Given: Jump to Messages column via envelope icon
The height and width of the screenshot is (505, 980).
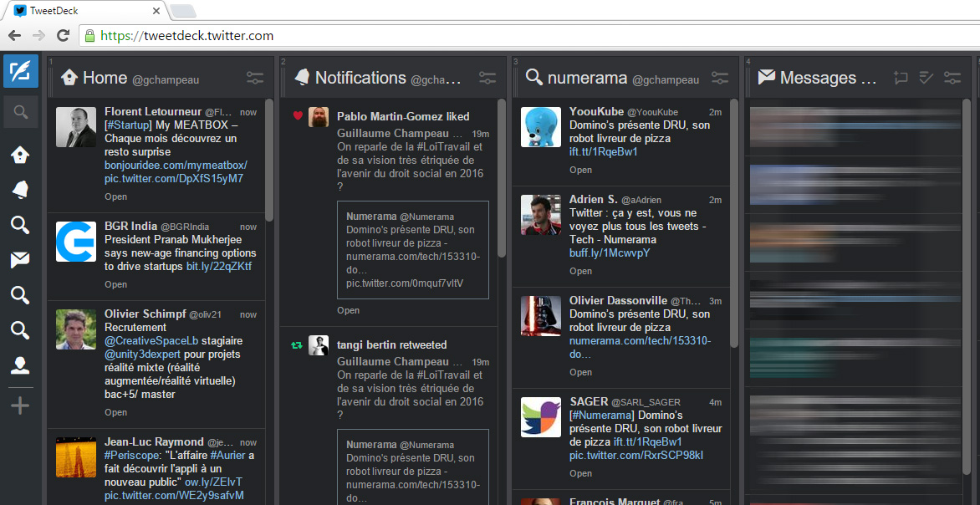Looking at the screenshot, I should [21, 260].
